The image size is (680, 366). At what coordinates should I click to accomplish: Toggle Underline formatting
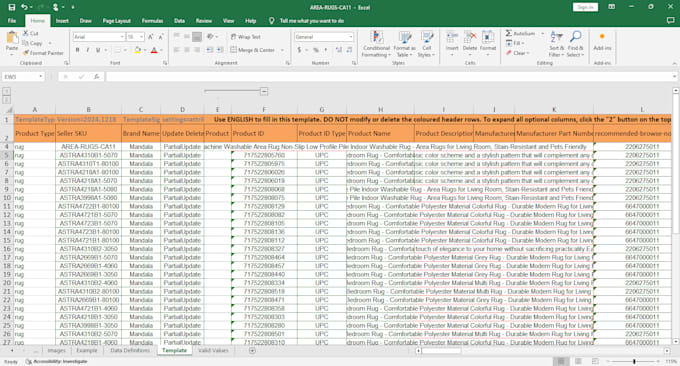point(98,50)
